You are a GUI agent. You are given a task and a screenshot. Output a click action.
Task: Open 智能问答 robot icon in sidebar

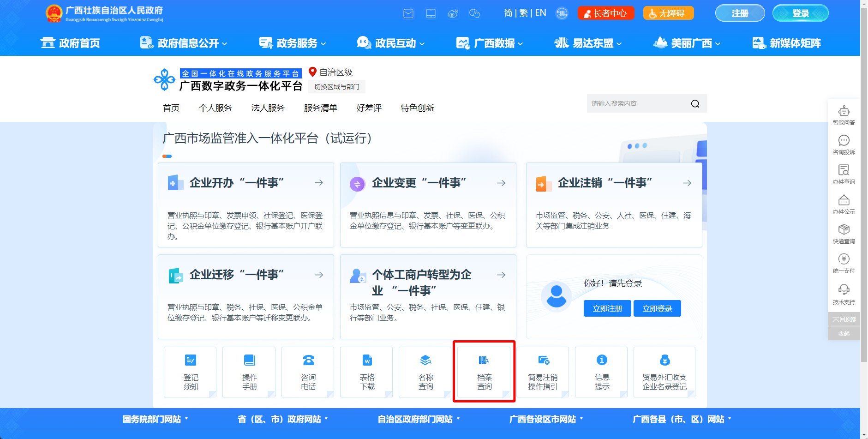click(844, 112)
